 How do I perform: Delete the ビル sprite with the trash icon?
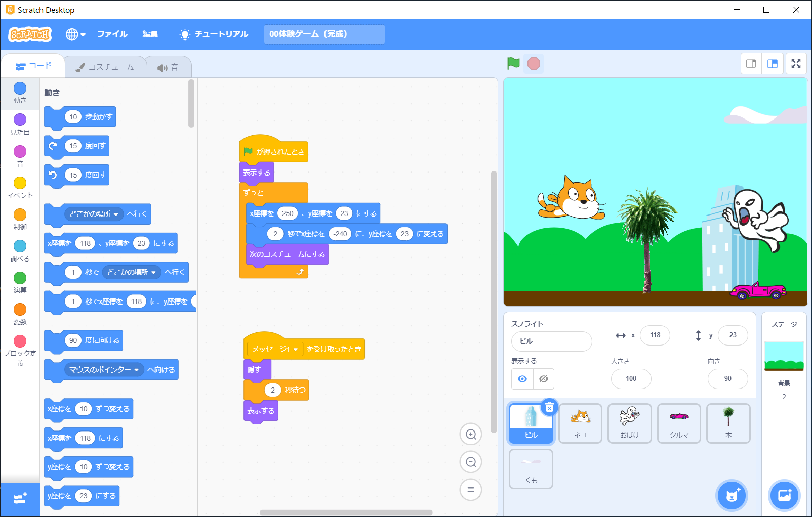click(549, 407)
